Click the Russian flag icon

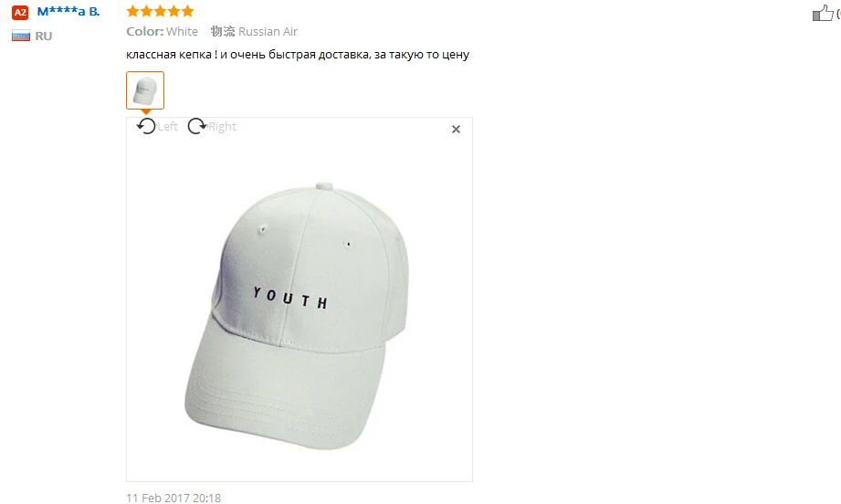click(21, 36)
